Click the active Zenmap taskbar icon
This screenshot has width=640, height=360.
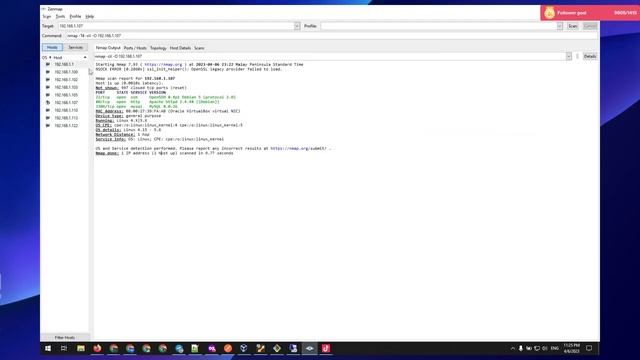[x=309, y=348]
